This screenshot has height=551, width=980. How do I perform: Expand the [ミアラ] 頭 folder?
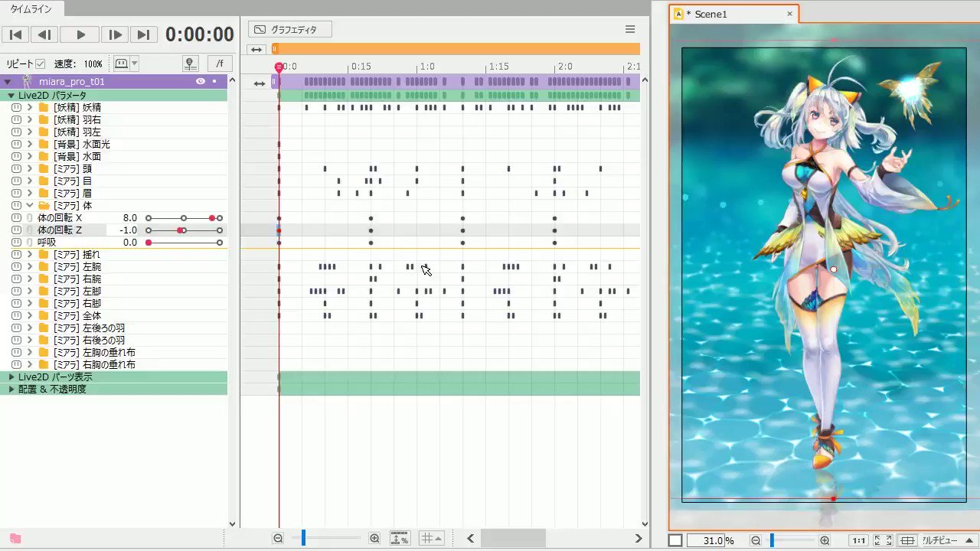[29, 169]
